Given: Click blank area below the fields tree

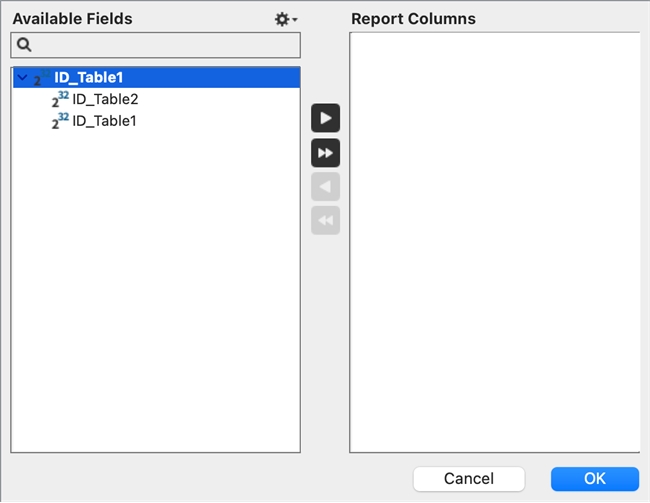Looking at the screenshot, I should [x=155, y=300].
